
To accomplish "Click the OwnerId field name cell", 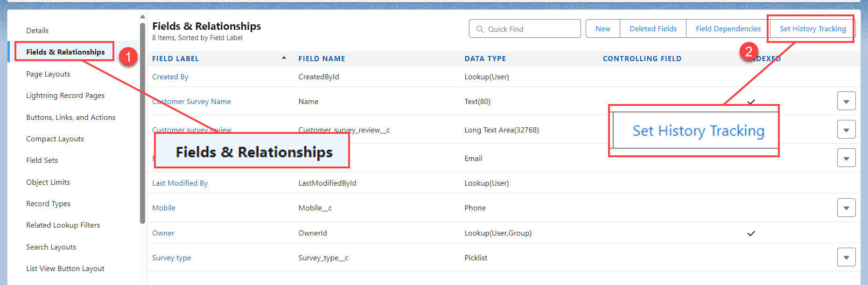I will [x=313, y=233].
